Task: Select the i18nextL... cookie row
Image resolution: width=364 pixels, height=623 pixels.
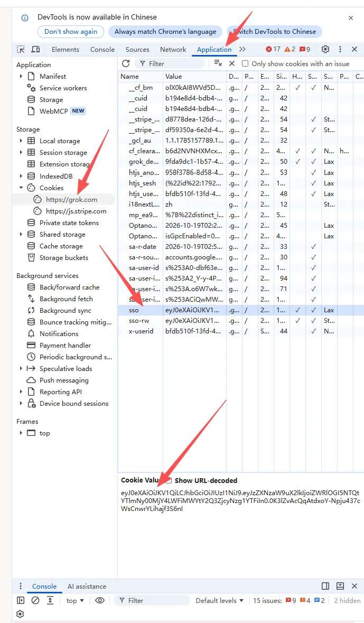Action: 241,204
